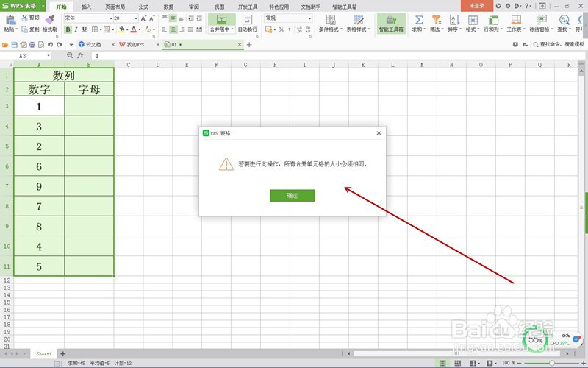This screenshot has height=368, width=588.
Task: Expand the fill color dropdown arrow
Action: coord(127,29)
